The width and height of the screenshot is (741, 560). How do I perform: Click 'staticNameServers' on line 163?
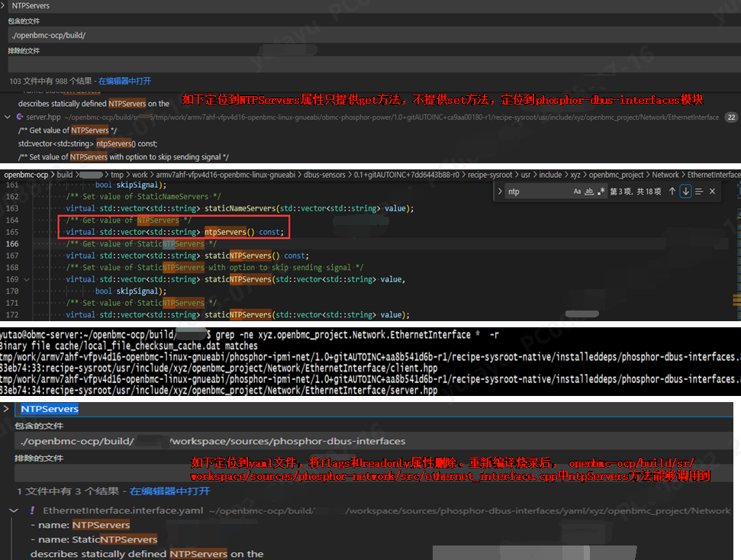click(x=240, y=208)
